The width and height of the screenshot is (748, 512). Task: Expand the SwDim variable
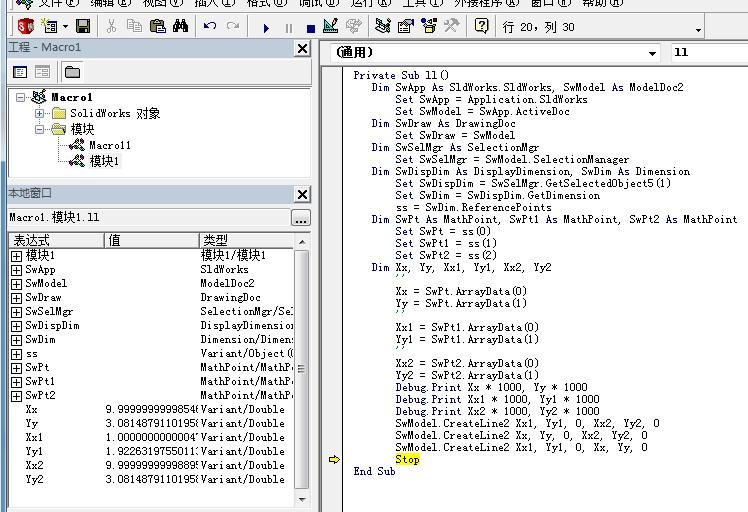click(16, 340)
